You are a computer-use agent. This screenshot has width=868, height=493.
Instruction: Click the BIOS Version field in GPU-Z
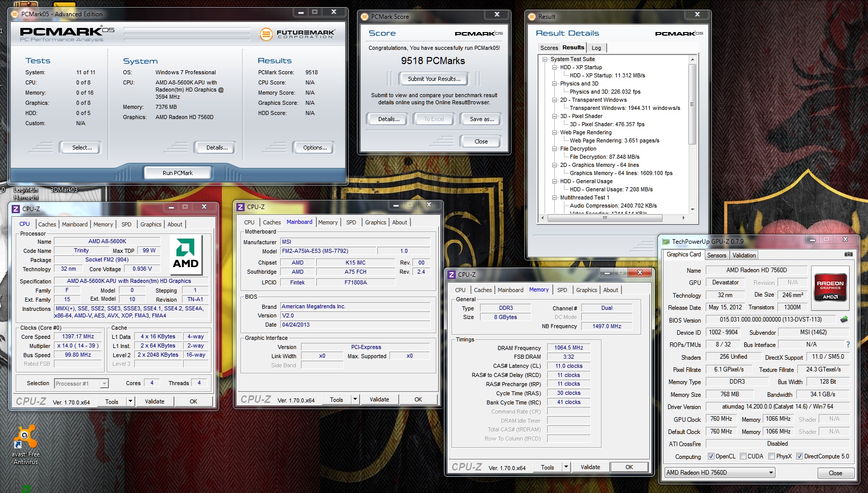click(x=770, y=320)
